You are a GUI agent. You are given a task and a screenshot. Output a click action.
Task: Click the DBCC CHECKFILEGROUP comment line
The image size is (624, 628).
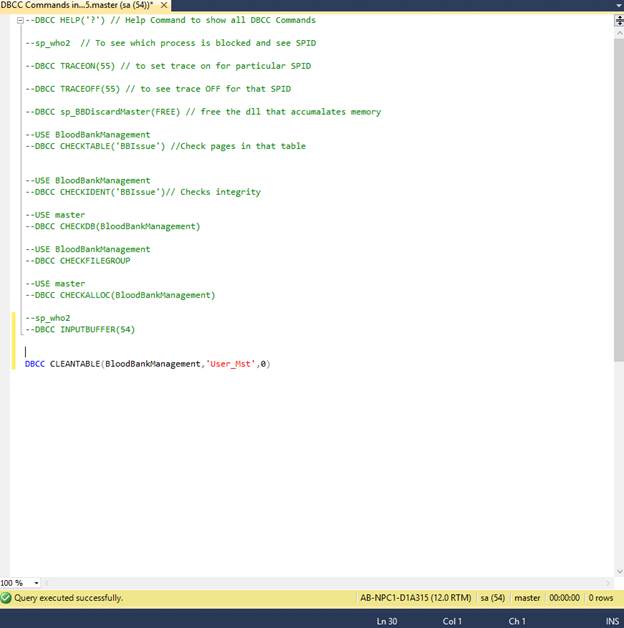point(78,261)
